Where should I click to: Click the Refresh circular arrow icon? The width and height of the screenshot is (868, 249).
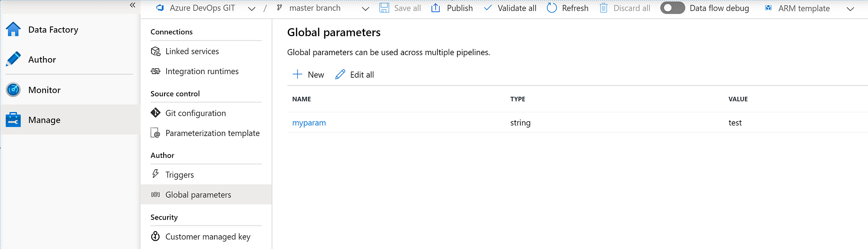tap(552, 8)
